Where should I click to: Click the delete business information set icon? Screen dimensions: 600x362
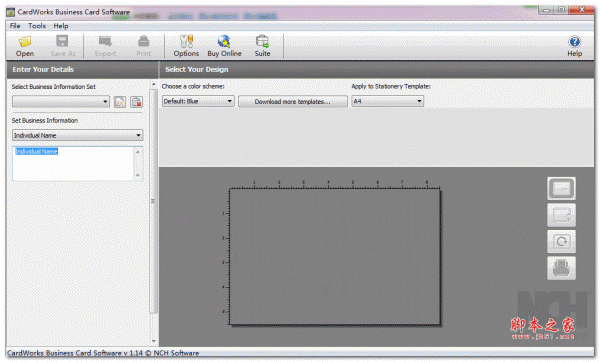click(136, 102)
